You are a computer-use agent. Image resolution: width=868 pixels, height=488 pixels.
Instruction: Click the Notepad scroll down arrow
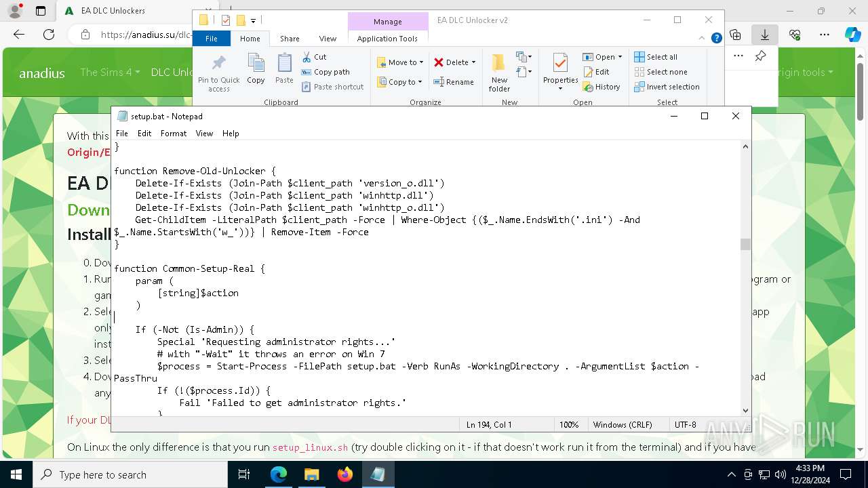pos(745,410)
